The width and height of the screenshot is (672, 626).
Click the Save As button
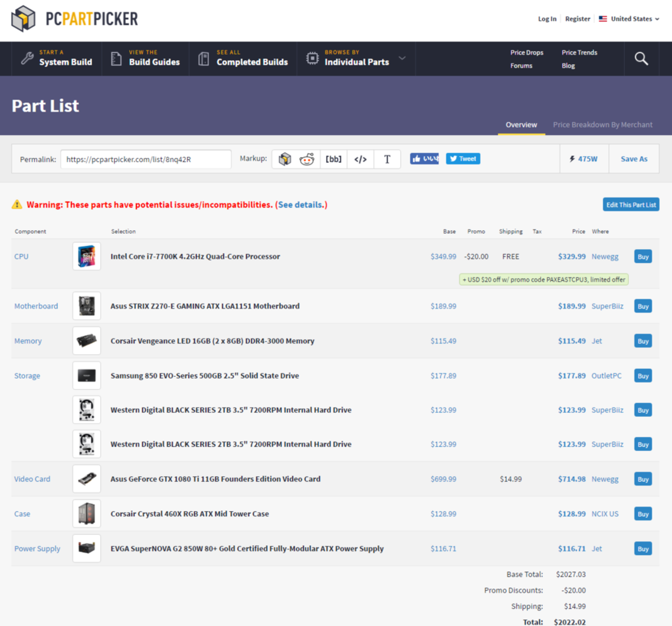(x=634, y=159)
